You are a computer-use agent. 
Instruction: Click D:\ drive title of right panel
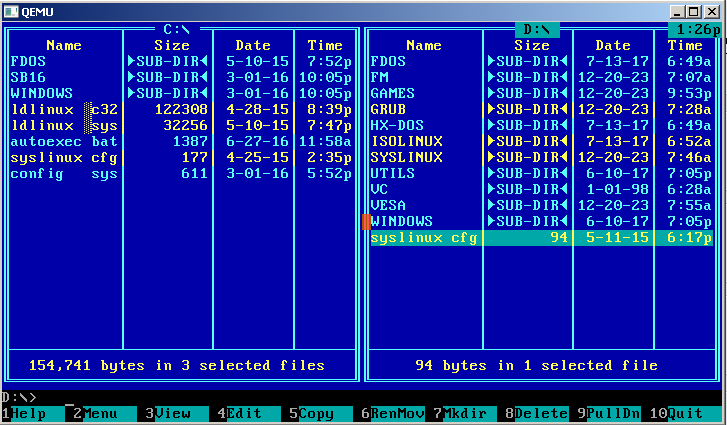pos(537,30)
